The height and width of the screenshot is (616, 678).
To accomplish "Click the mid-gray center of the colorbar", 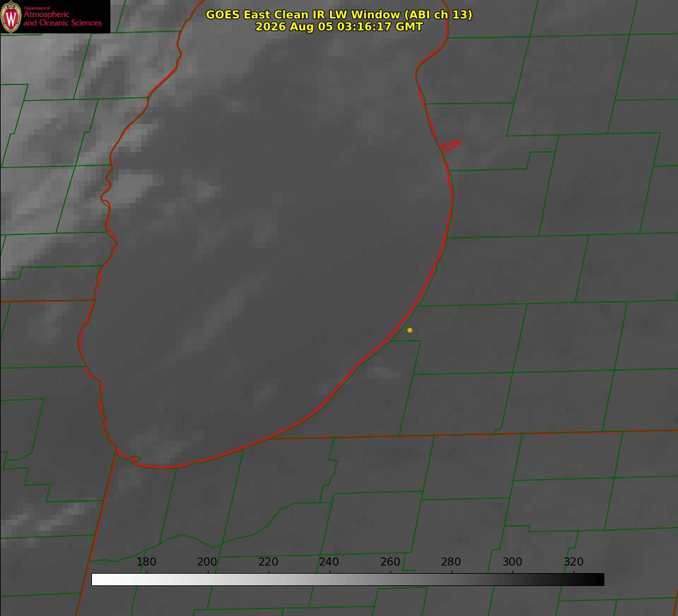I will click(348, 580).
